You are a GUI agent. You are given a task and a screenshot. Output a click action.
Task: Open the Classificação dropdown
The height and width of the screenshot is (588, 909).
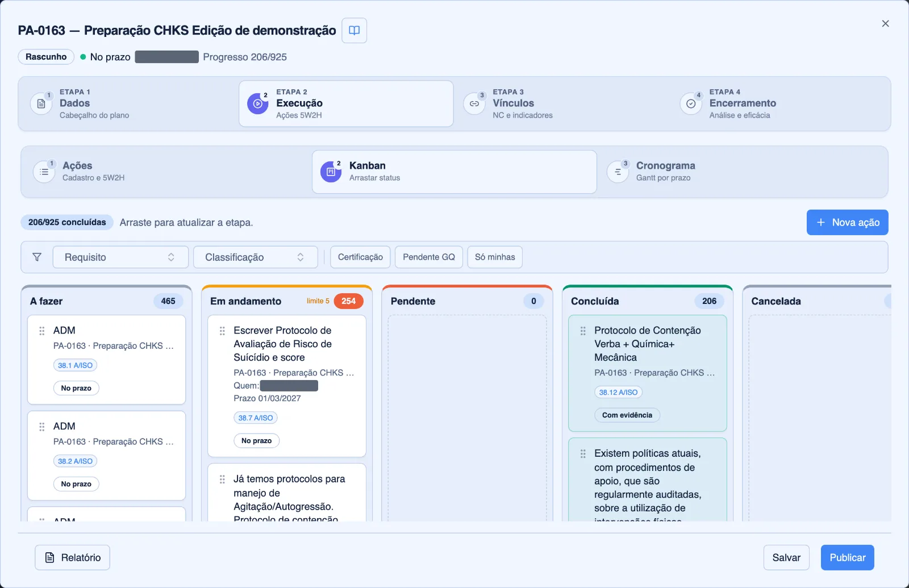[255, 257]
